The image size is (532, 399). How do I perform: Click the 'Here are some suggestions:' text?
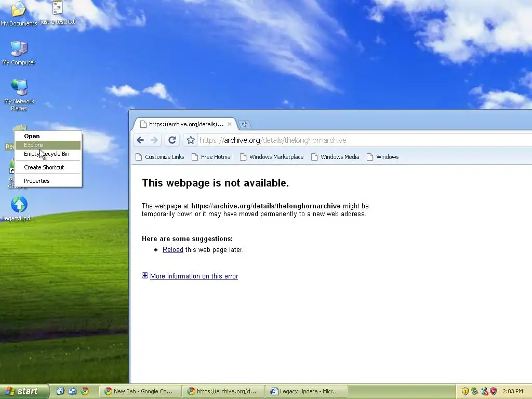coord(187,238)
